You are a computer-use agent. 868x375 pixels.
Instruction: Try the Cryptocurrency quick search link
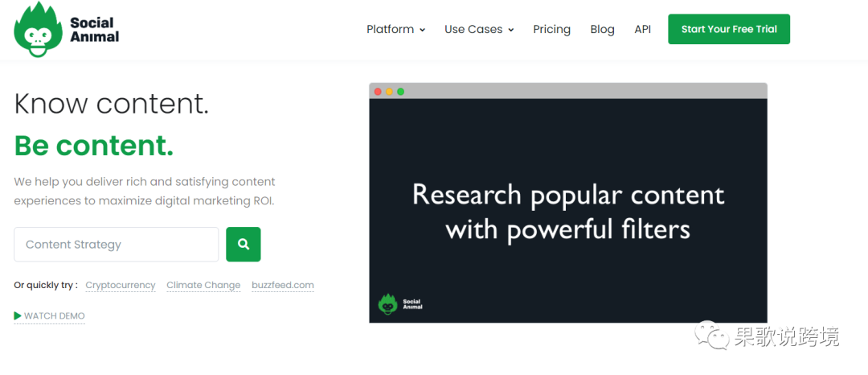click(x=120, y=285)
